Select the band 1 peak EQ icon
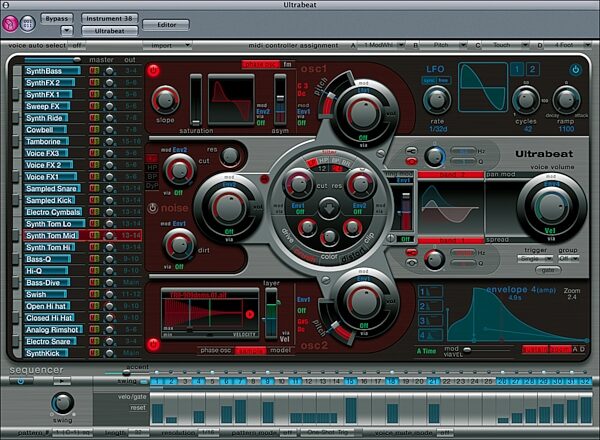Image resolution: width=600 pixels, height=440 pixels. [411, 263]
